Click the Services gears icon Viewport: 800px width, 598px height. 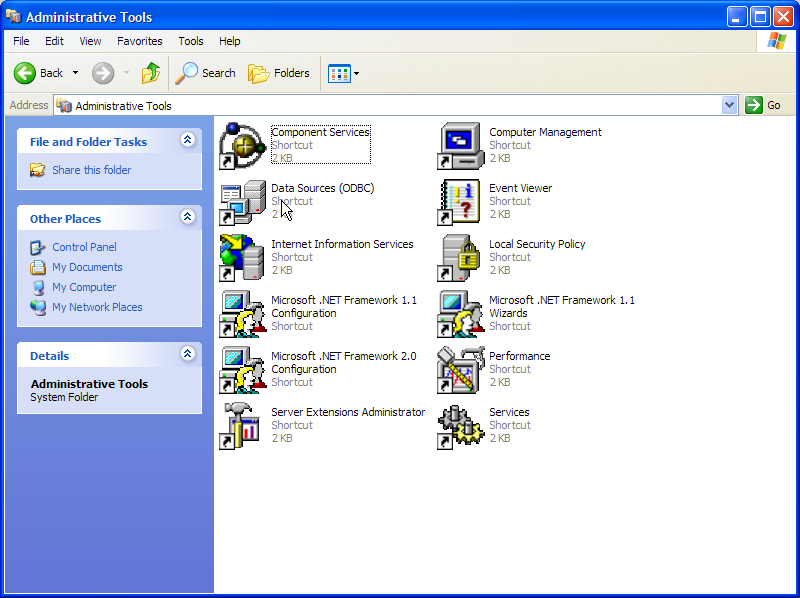(x=460, y=426)
